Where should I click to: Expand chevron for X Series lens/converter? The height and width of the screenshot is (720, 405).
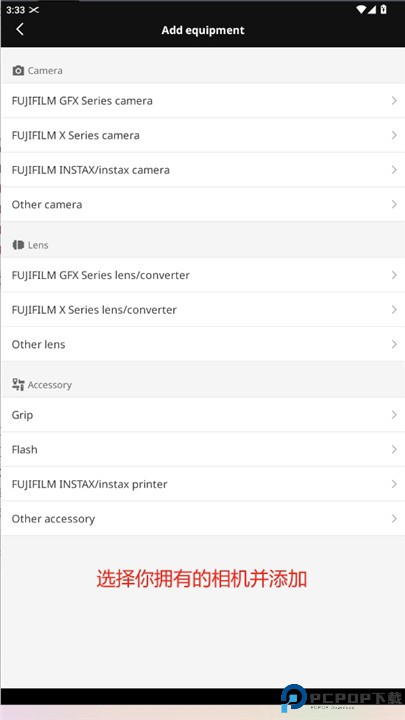[394, 310]
